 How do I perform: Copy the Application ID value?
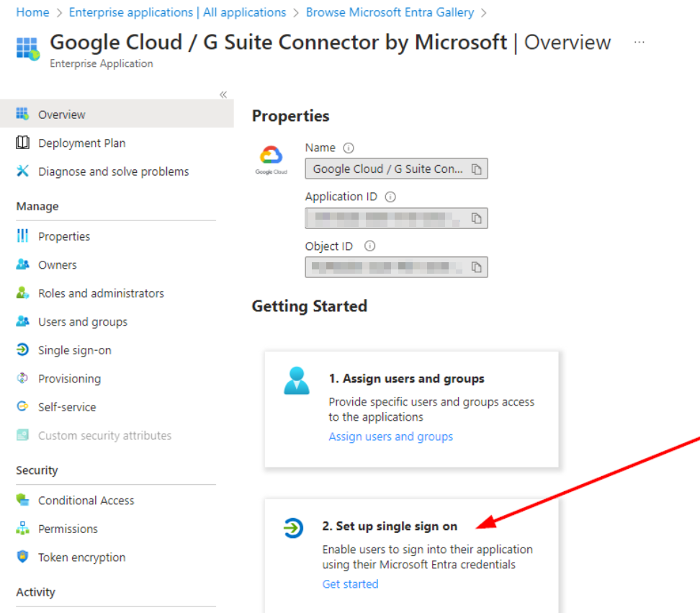(x=476, y=218)
